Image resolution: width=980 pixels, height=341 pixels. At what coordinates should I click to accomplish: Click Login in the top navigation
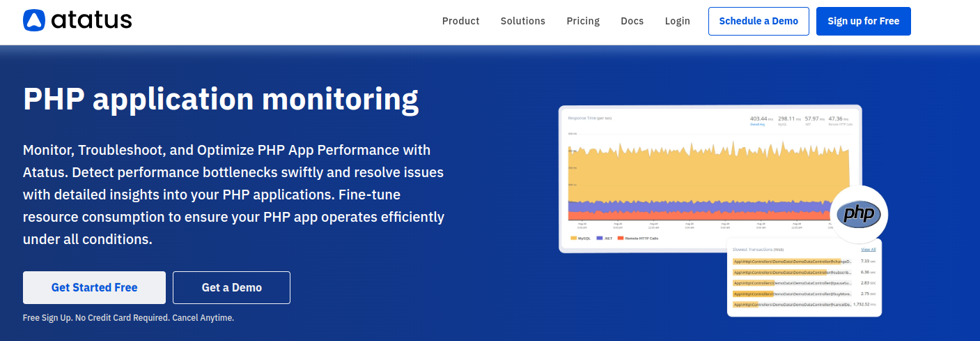677,21
